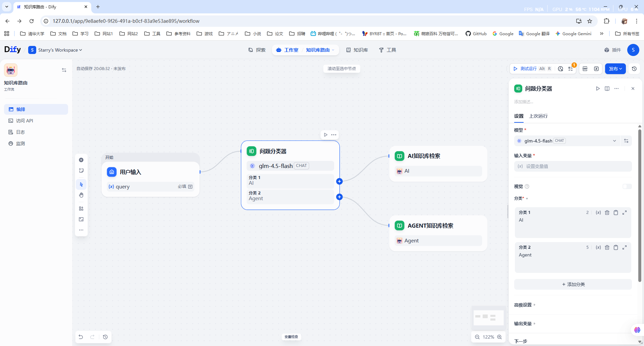Click the add category button
The width and height of the screenshot is (644, 346).
point(573,284)
